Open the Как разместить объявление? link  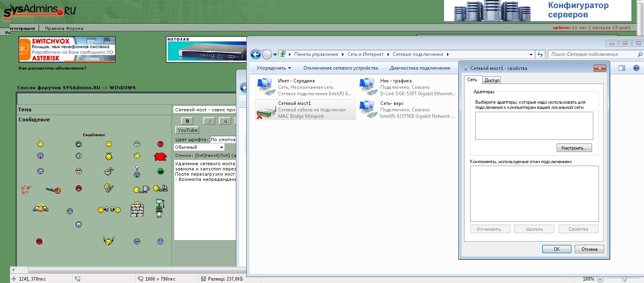click(52, 68)
